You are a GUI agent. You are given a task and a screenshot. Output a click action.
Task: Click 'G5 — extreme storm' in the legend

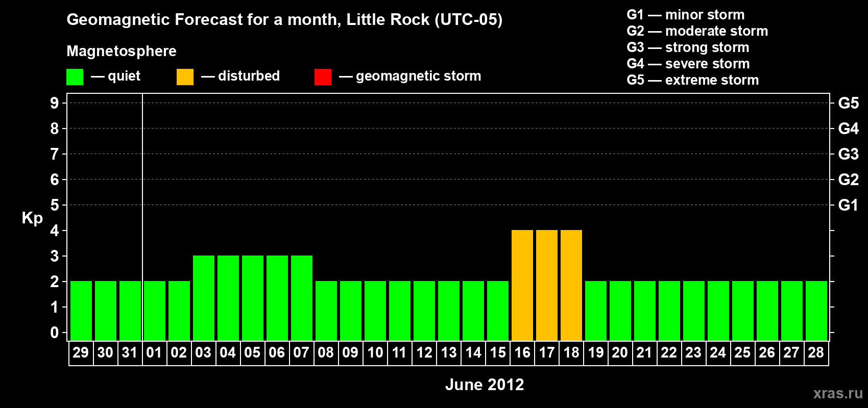pyautogui.click(x=693, y=80)
